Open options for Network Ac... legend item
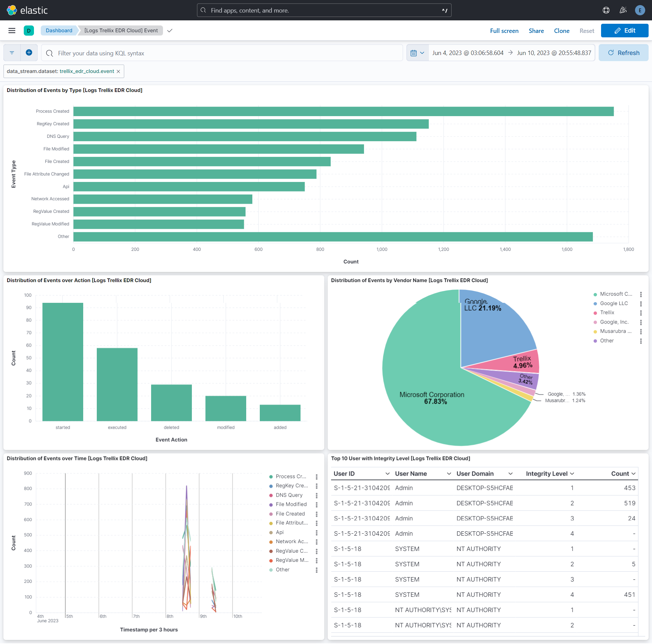 tap(316, 542)
